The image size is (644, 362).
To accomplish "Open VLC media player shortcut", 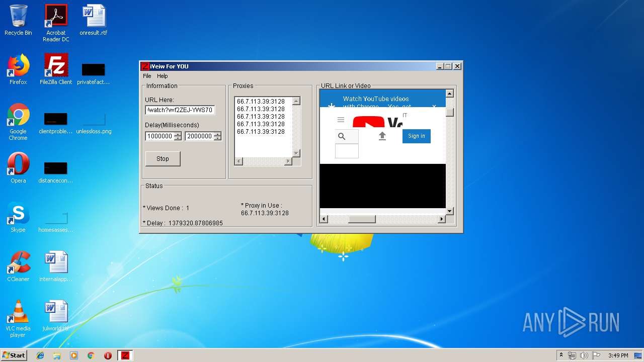I will 18,319.
